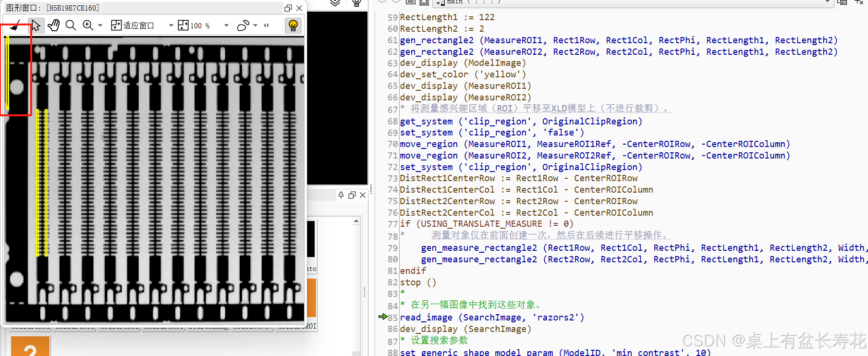Click the endif line
Viewport: 868px width, 356px height.
413,271
